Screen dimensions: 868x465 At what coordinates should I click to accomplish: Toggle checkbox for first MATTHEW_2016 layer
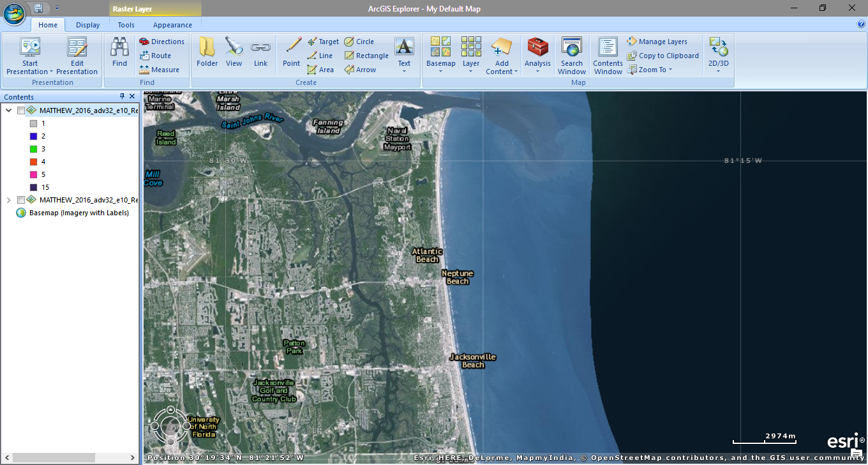coord(21,111)
